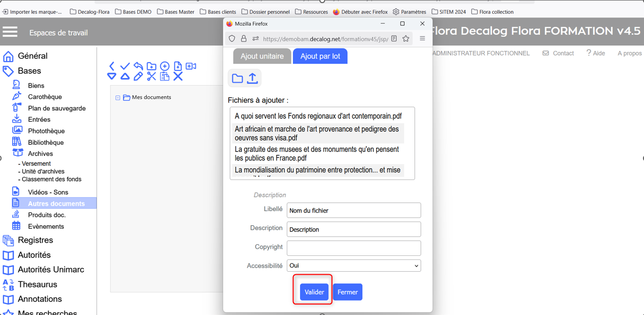Open Photothèque in the Bases menu
Screen dimensions: 644x315
pos(46,131)
